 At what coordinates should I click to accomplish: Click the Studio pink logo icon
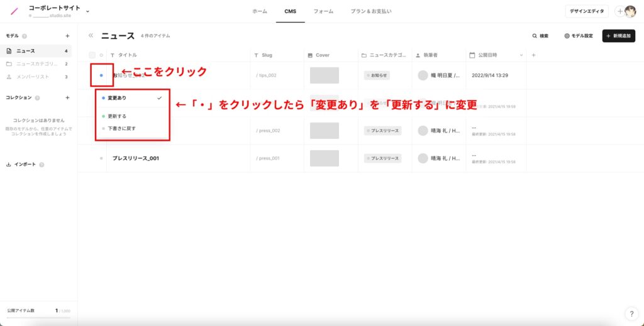[x=15, y=11]
